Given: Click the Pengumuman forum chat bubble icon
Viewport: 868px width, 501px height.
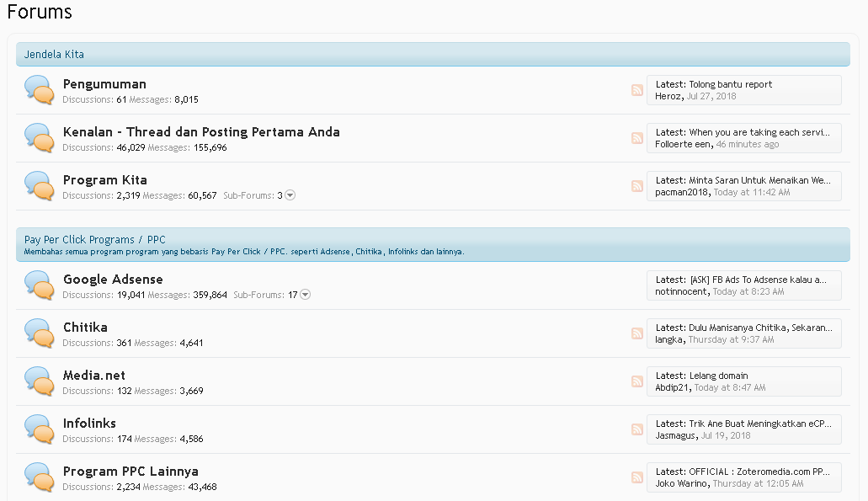Looking at the screenshot, I should (x=40, y=90).
